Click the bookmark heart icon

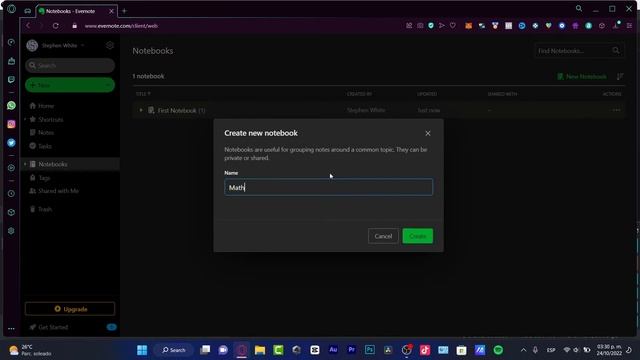click(x=453, y=26)
